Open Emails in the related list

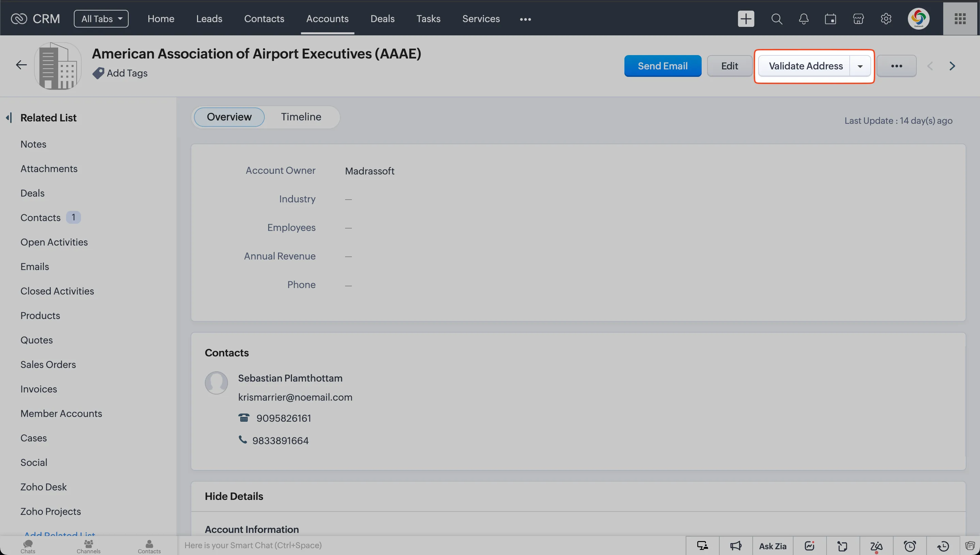coord(35,266)
